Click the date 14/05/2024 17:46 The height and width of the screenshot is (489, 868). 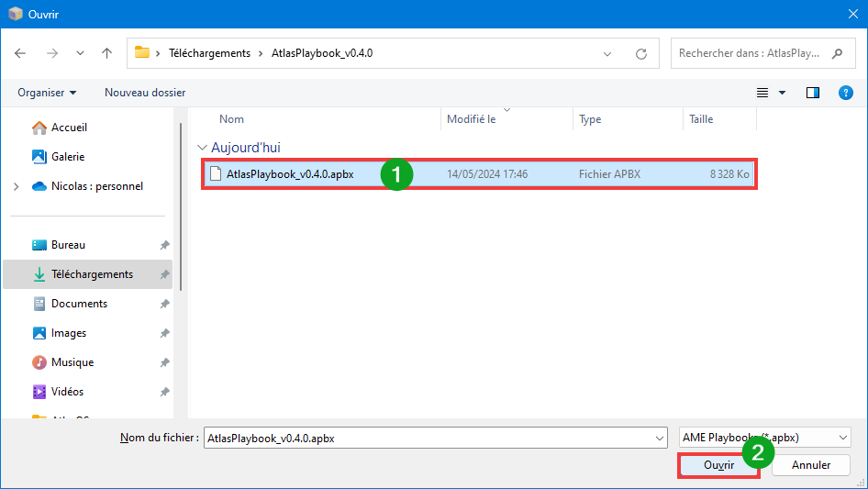487,174
